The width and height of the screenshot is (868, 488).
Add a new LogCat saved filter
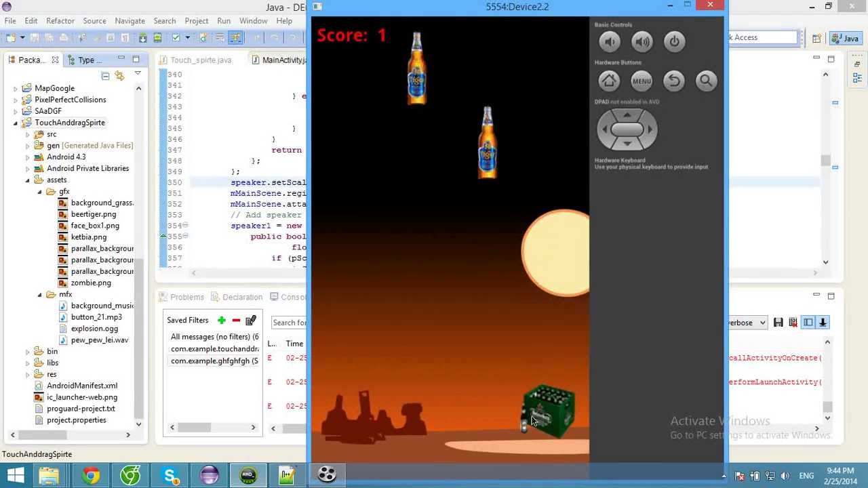[x=221, y=320]
